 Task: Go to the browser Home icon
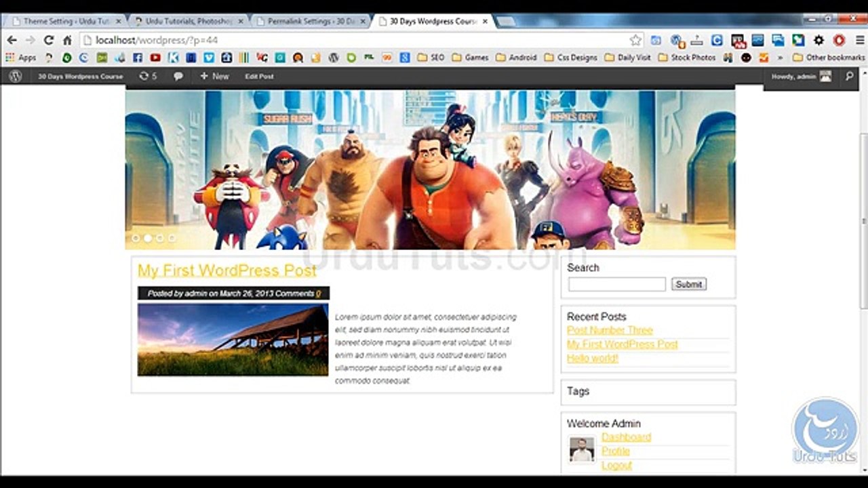pyautogui.click(x=67, y=40)
